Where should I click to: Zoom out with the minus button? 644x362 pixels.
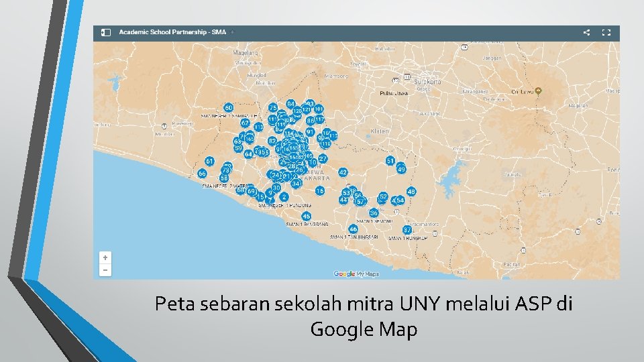pyautogui.click(x=105, y=270)
